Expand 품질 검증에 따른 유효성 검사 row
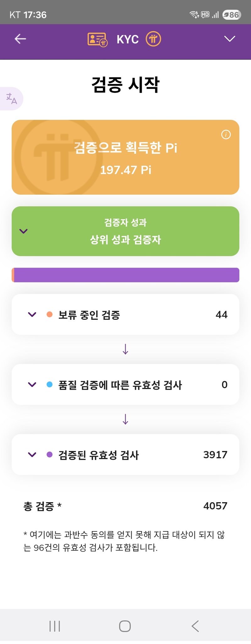Image resolution: width=251 pixels, height=644 pixels. [x=32, y=385]
